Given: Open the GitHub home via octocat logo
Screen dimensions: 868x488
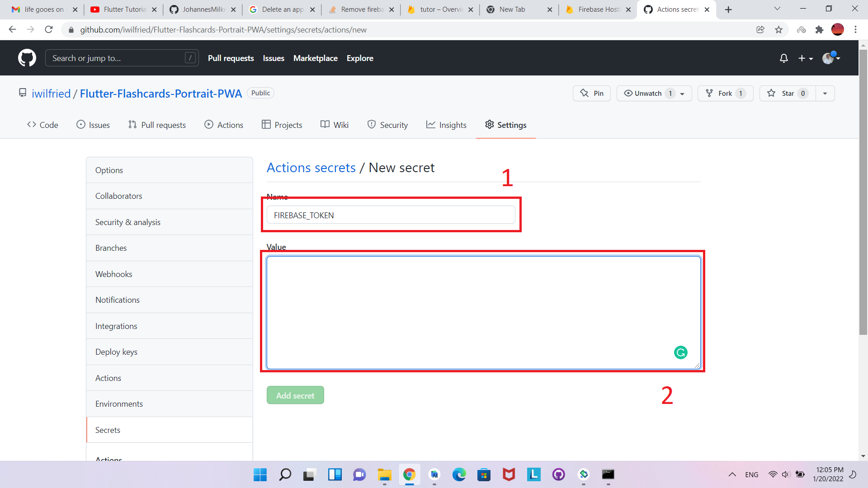Looking at the screenshot, I should coord(27,58).
